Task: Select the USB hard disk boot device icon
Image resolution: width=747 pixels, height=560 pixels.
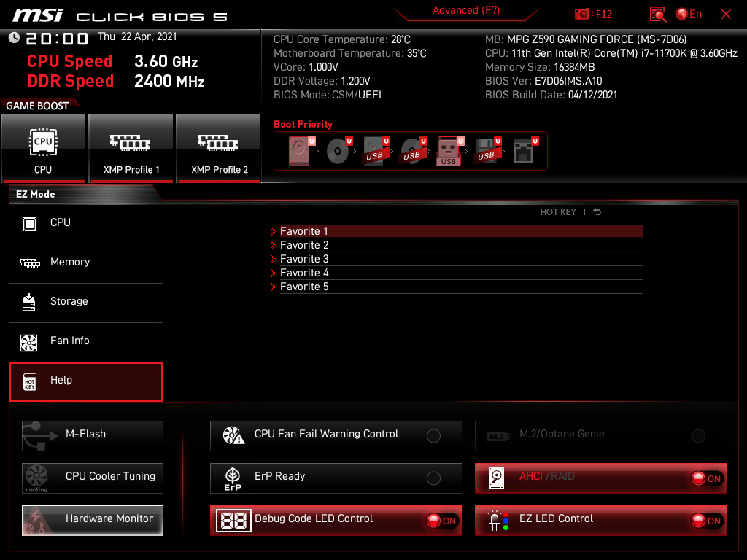Action: [376, 151]
